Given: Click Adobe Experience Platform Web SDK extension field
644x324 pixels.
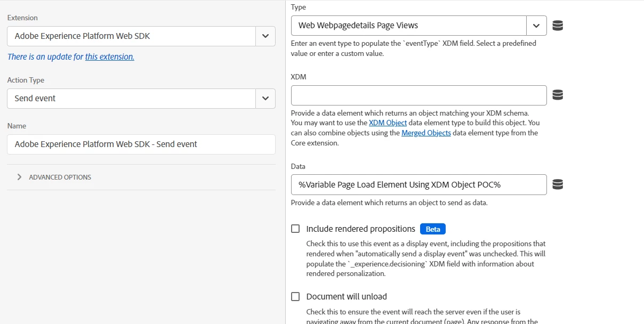Looking at the screenshot, I should (x=132, y=36).
